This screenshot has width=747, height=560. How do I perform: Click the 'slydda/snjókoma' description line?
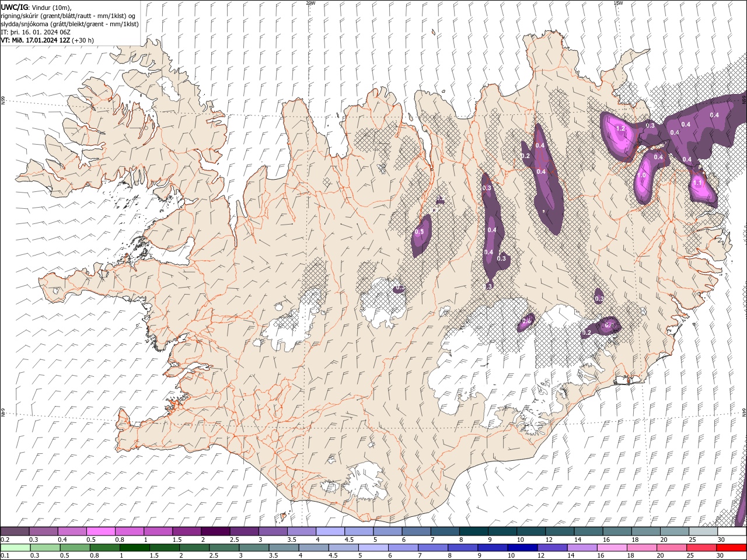(x=70, y=24)
